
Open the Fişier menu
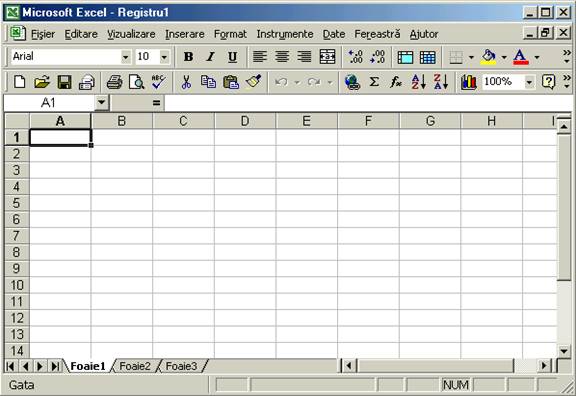[43, 34]
